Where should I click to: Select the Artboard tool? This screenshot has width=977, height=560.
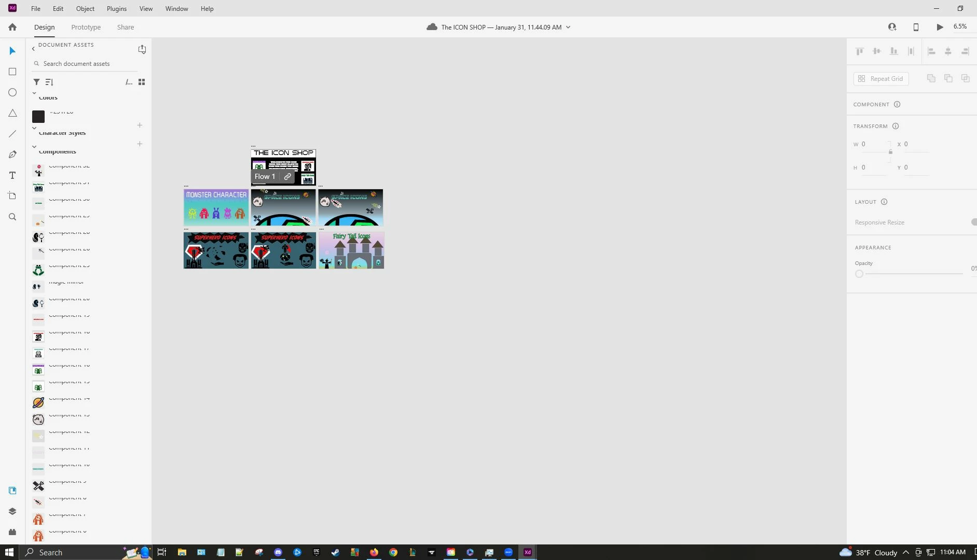tap(12, 196)
